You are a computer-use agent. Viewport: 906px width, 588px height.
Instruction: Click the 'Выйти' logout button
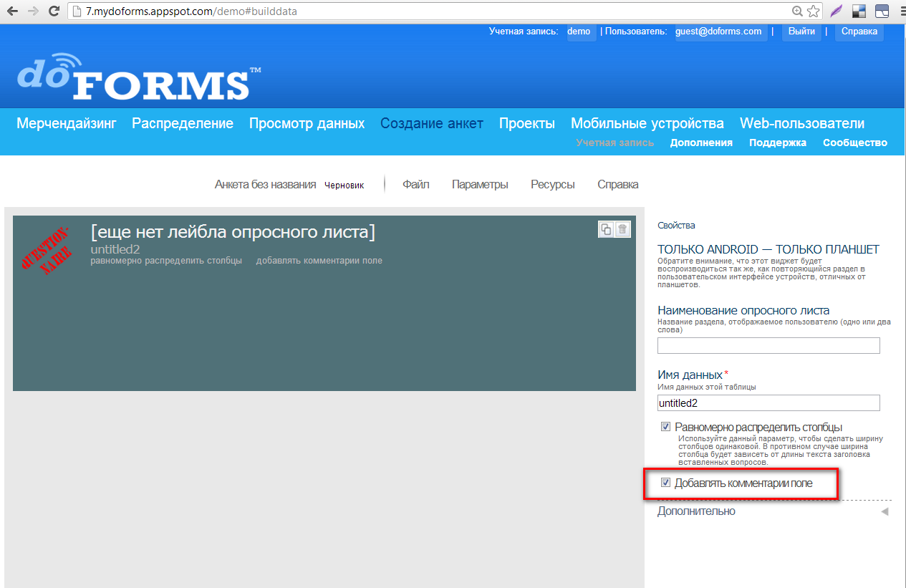click(801, 32)
